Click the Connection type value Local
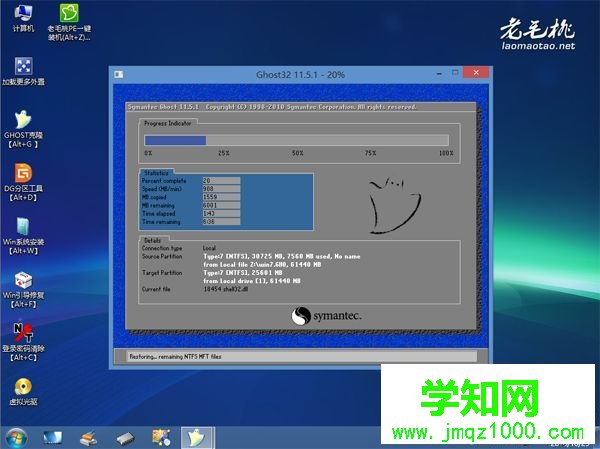This screenshot has height=449, width=600. pos(209,248)
